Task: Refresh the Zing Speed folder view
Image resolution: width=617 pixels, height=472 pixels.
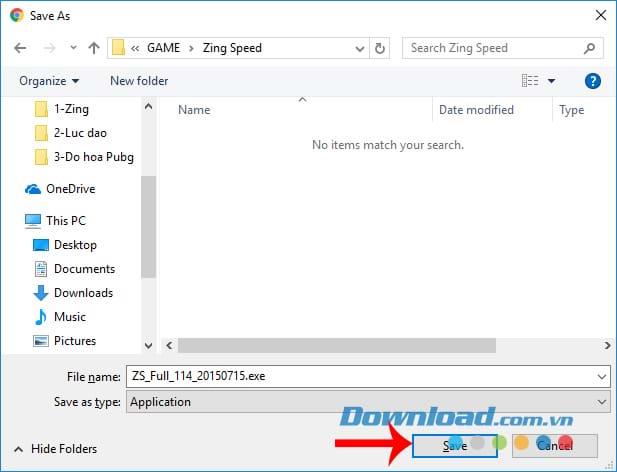Action: [380, 48]
